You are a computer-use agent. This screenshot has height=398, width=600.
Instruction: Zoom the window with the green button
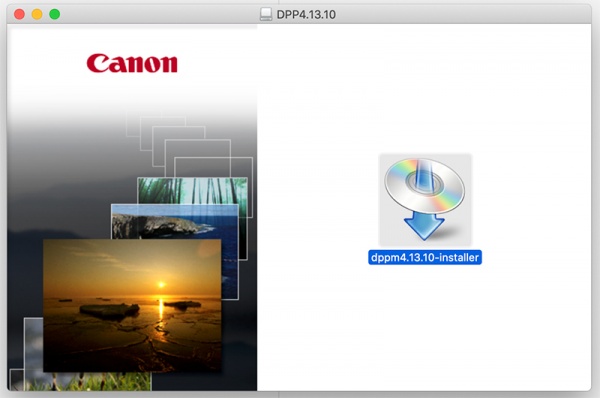(x=55, y=15)
